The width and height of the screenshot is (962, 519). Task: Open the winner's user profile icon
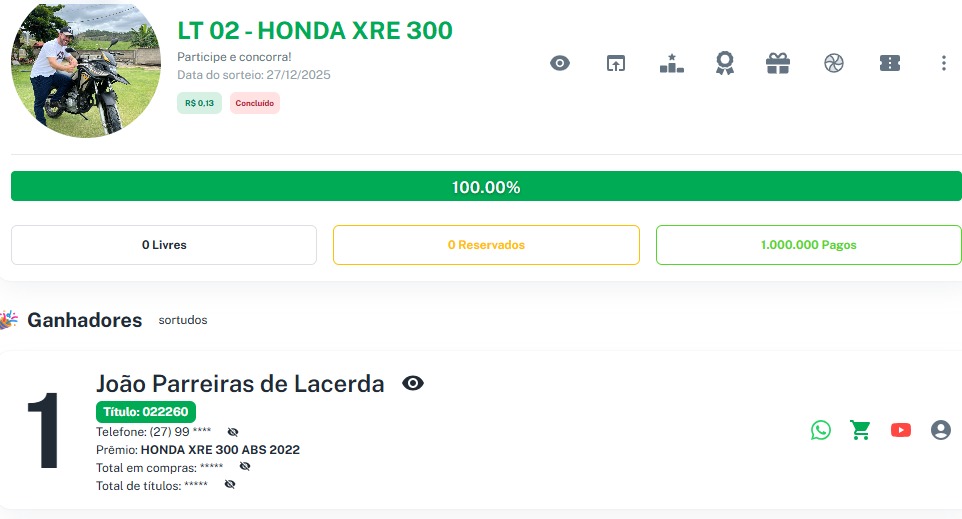point(940,430)
